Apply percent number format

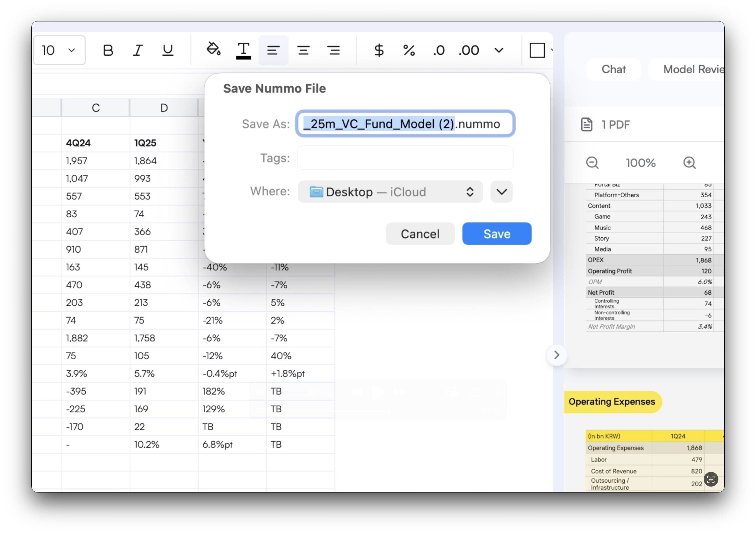[409, 50]
